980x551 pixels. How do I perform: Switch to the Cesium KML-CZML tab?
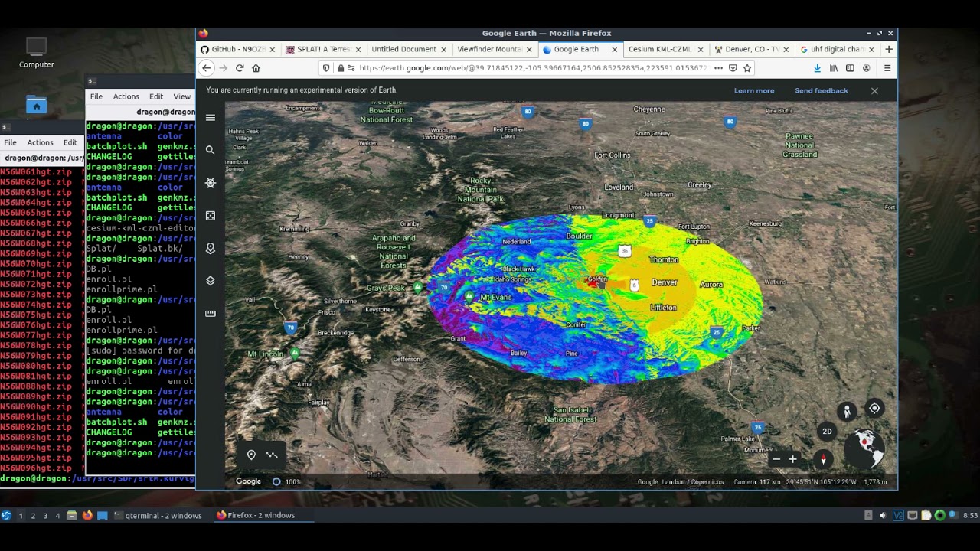(x=659, y=49)
